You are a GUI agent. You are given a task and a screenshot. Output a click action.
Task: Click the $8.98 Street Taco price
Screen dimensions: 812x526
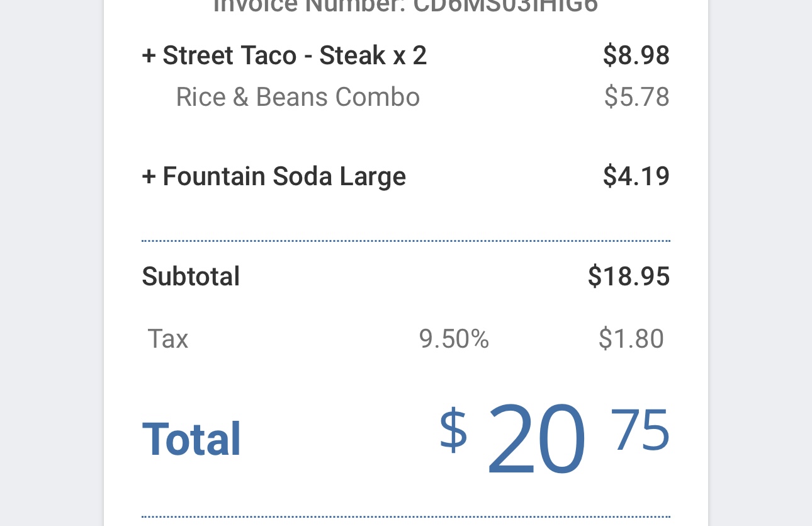[x=636, y=55]
